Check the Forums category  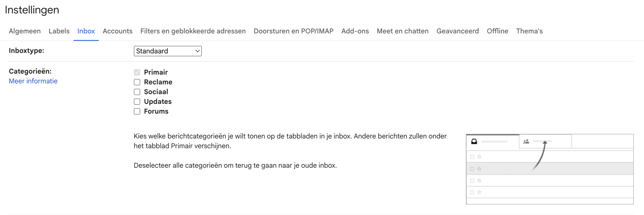(137, 111)
